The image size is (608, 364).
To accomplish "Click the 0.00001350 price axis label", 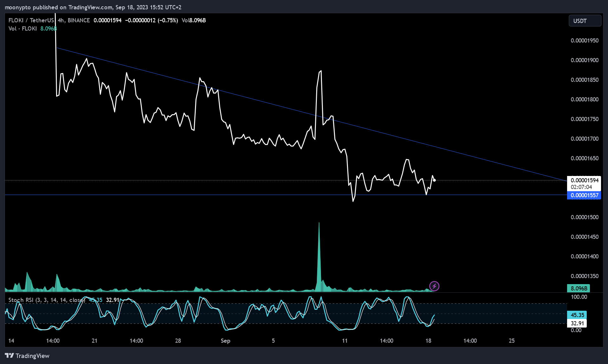I will [585, 276].
